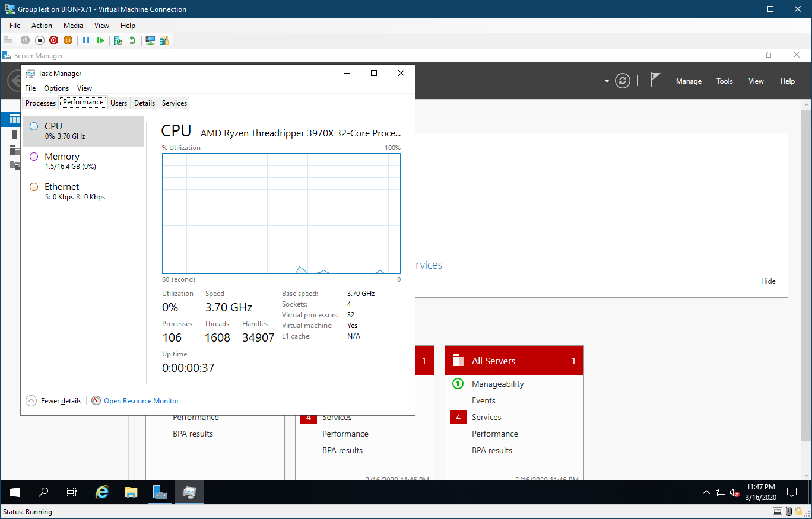Screen dimensions: 812x519
Task: Click the keyboard status icon in VM status bar
Action: pyautogui.click(x=778, y=511)
